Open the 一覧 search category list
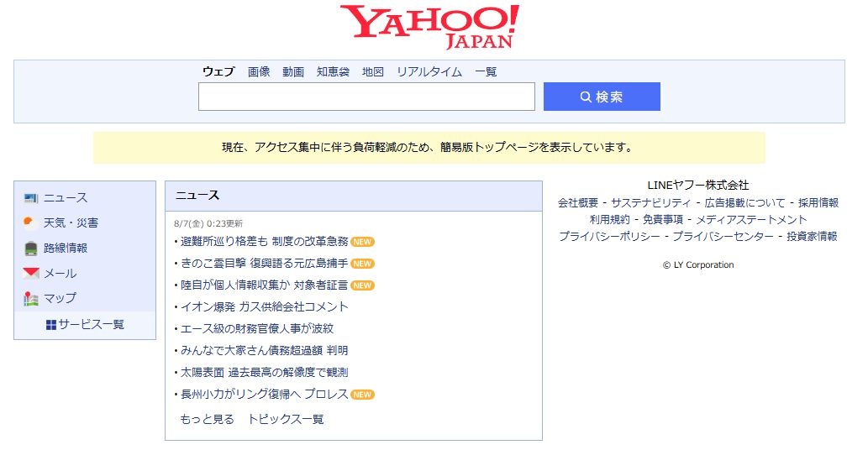The width and height of the screenshot is (868, 450). tap(486, 71)
